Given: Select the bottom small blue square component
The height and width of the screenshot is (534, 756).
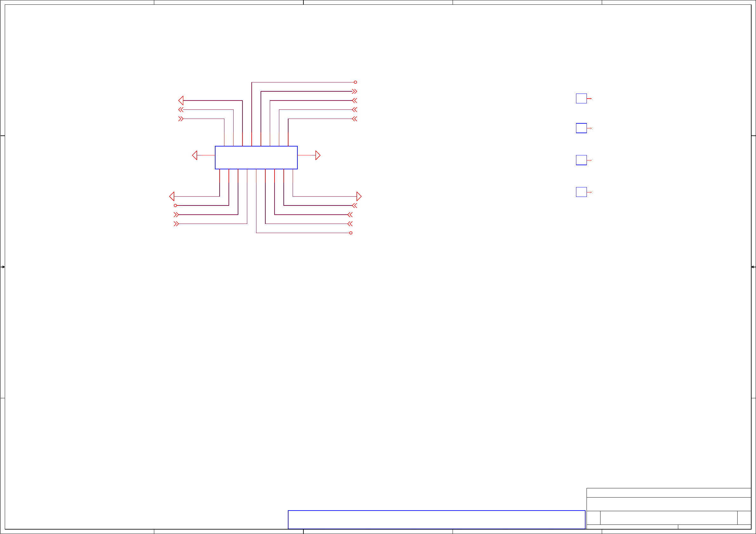Looking at the screenshot, I should coord(581,192).
